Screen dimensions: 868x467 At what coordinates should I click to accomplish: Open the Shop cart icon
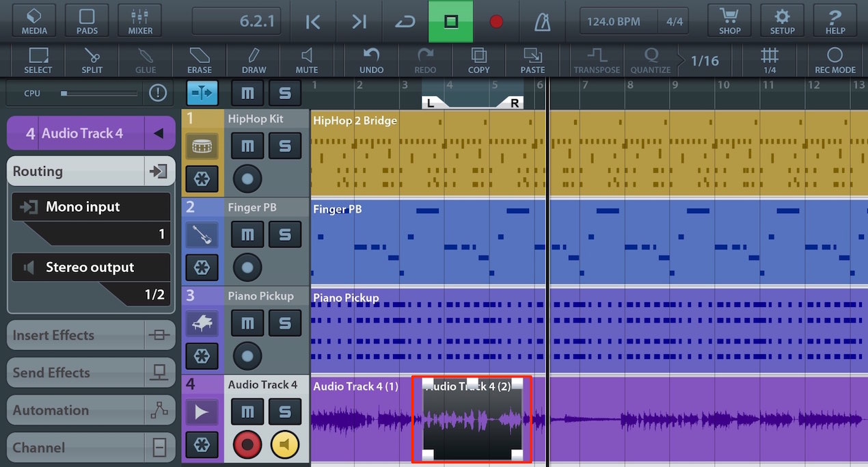click(x=729, y=21)
